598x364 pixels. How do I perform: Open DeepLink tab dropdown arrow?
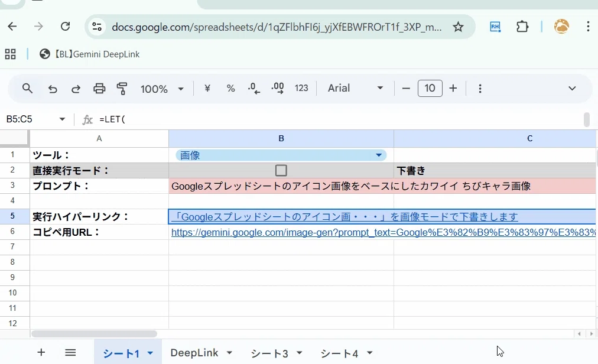point(229,353)
